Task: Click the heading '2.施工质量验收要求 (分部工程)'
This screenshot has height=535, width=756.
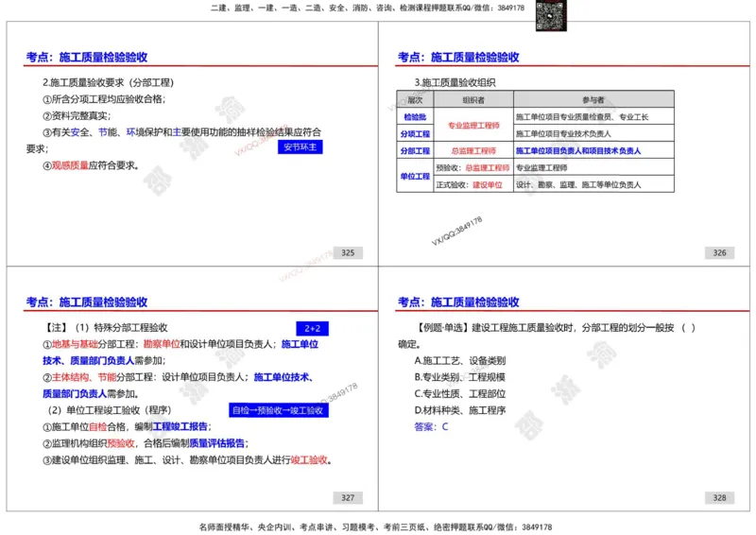Action: pos(108,82)
